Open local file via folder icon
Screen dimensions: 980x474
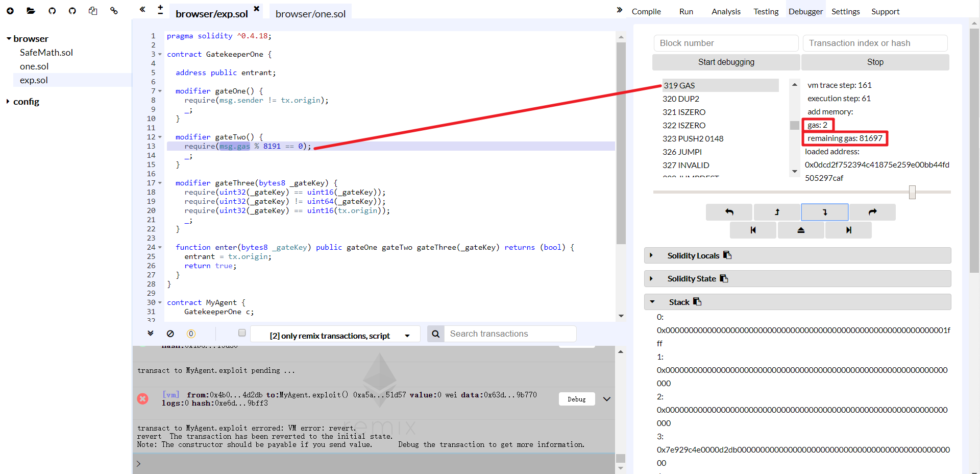31,11
